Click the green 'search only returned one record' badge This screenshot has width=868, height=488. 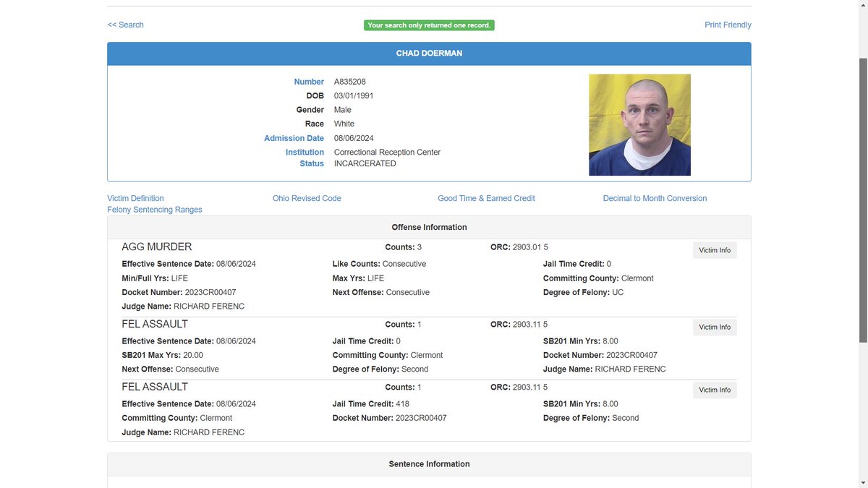click(429, 25)
